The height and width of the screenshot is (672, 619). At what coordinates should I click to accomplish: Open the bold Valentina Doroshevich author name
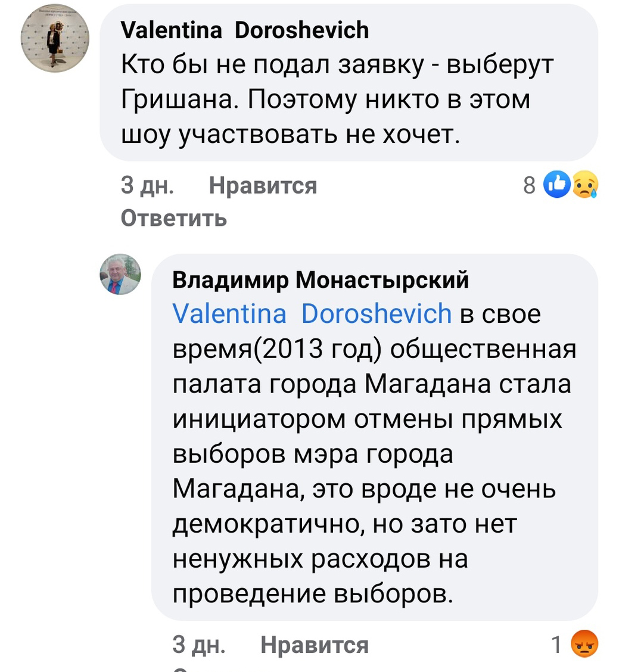(x=245, y=30)
